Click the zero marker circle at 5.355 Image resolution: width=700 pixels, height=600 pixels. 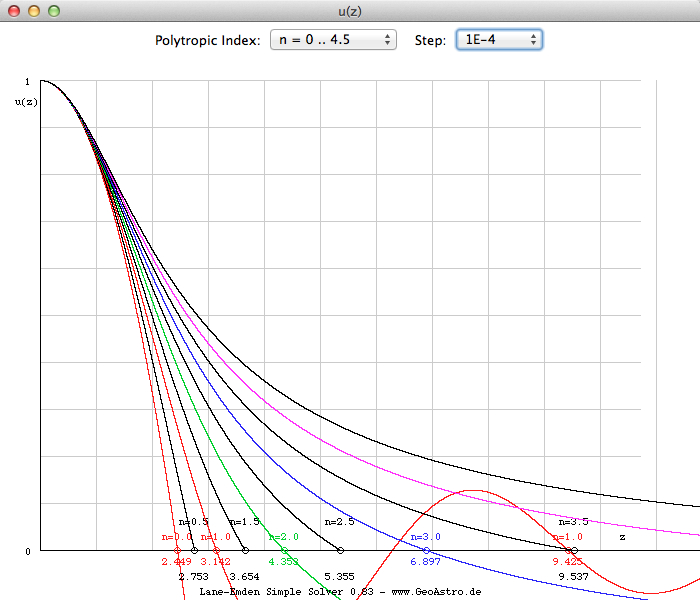tap(341, 550)
